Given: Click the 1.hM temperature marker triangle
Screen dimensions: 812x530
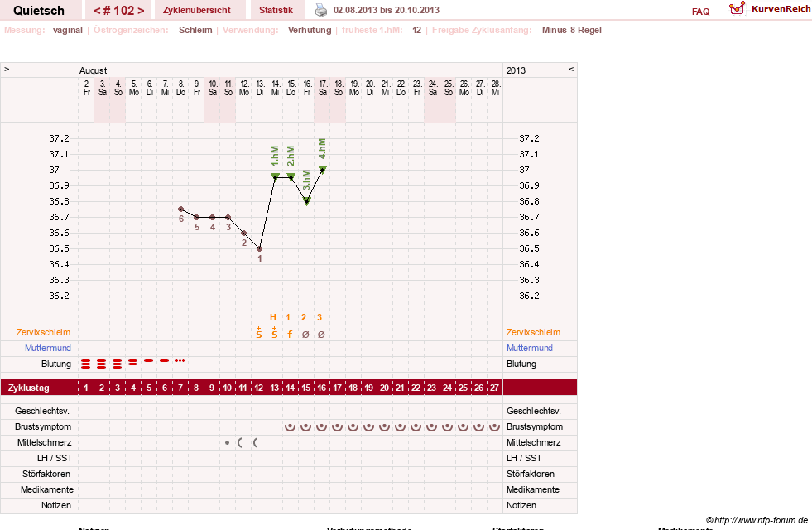Looking at the screenshot, I should (276, 176).
